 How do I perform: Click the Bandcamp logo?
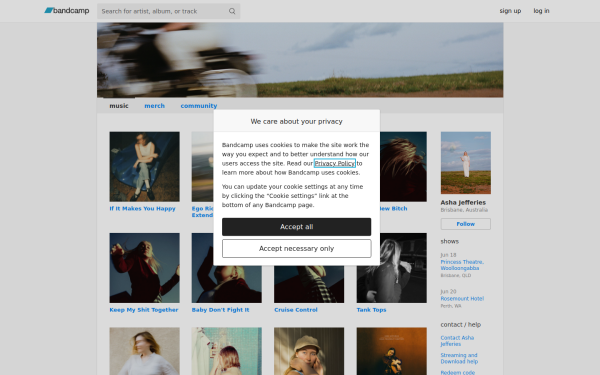[x=67, y=11]
